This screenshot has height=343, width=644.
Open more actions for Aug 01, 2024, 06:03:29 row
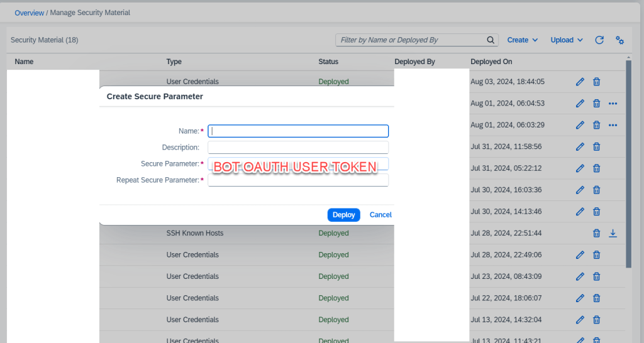click(x=613, y=125)
